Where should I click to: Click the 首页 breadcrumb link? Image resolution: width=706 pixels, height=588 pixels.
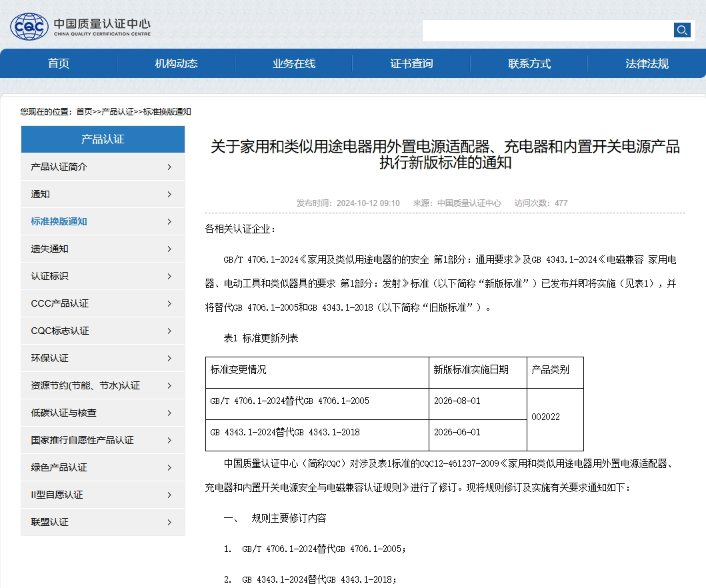point(84,112)
